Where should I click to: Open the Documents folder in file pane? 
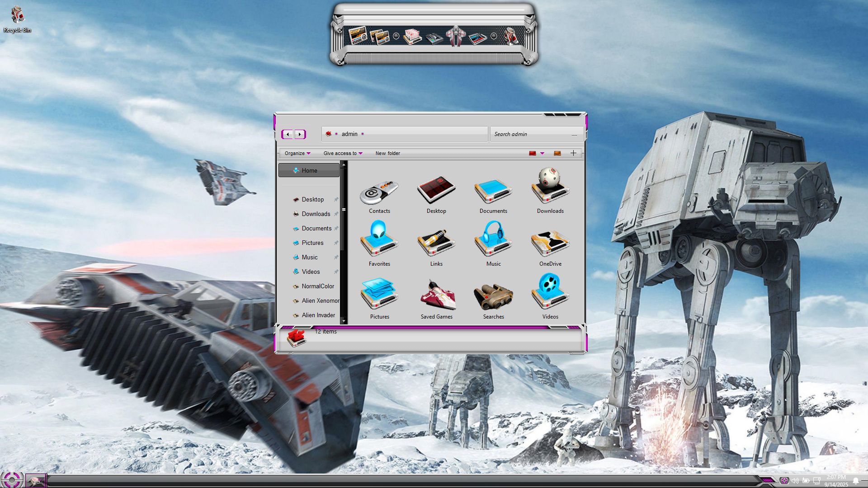493,196
